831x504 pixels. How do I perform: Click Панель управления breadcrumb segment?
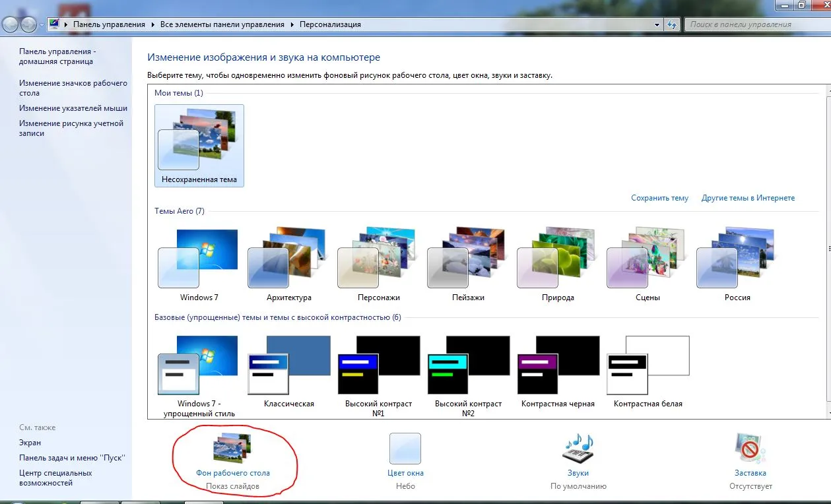tap(109, 24)
